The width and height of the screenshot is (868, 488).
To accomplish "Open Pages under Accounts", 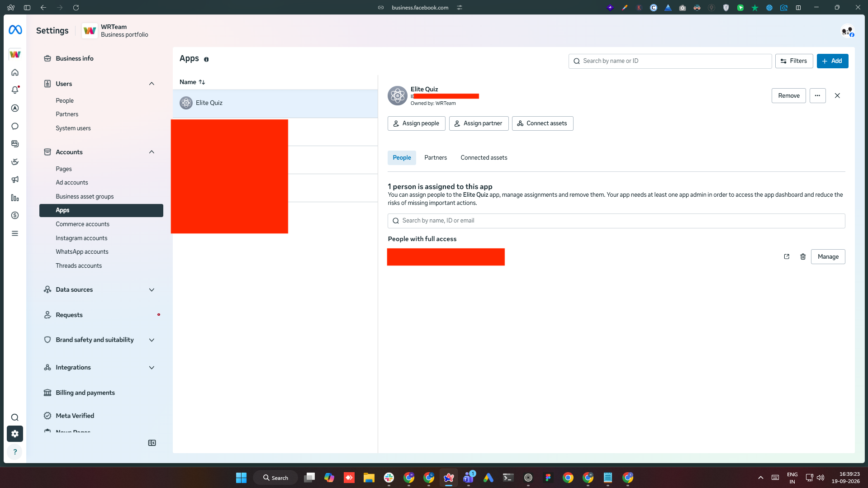I will coord(64,169).
